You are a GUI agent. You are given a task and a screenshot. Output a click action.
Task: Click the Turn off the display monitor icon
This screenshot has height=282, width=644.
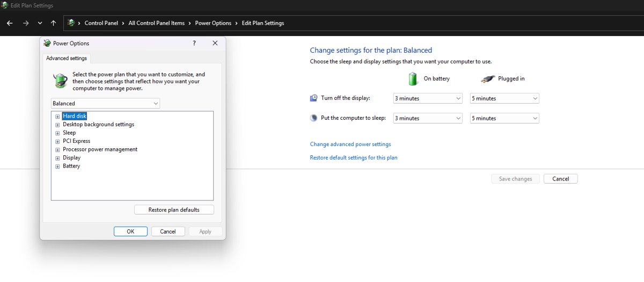[314, 98]
